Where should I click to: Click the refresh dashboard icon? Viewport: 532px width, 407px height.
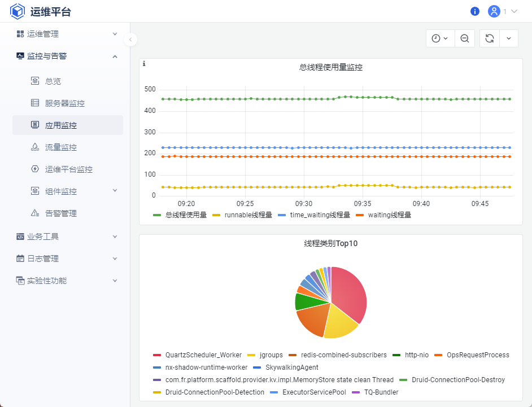click(490, 38)
